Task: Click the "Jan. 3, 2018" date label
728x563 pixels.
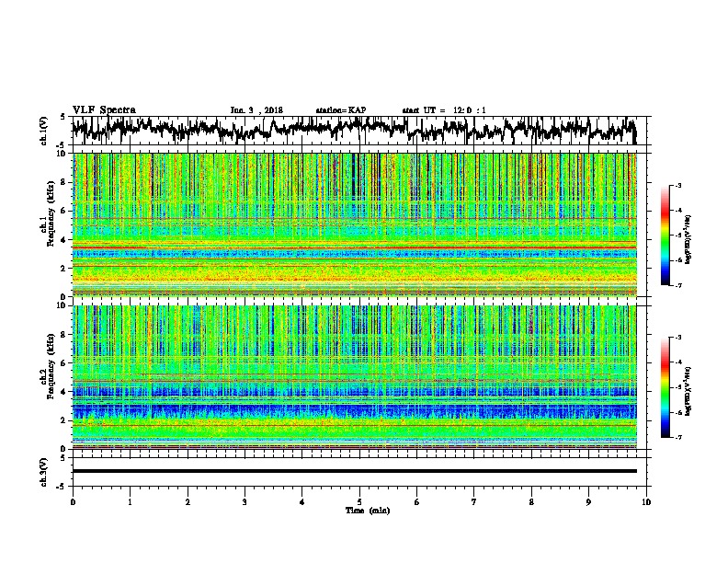Action: (x=256, y=110)
